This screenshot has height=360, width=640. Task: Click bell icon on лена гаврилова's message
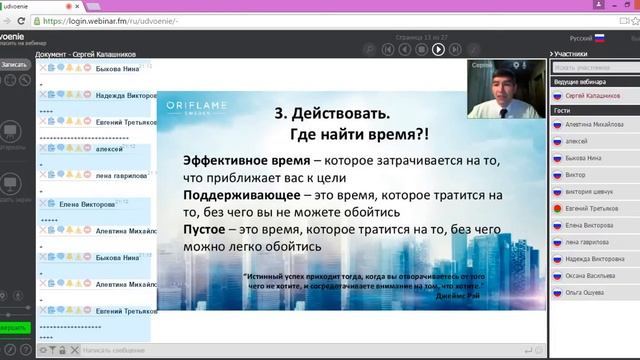(x=69, y=175)
